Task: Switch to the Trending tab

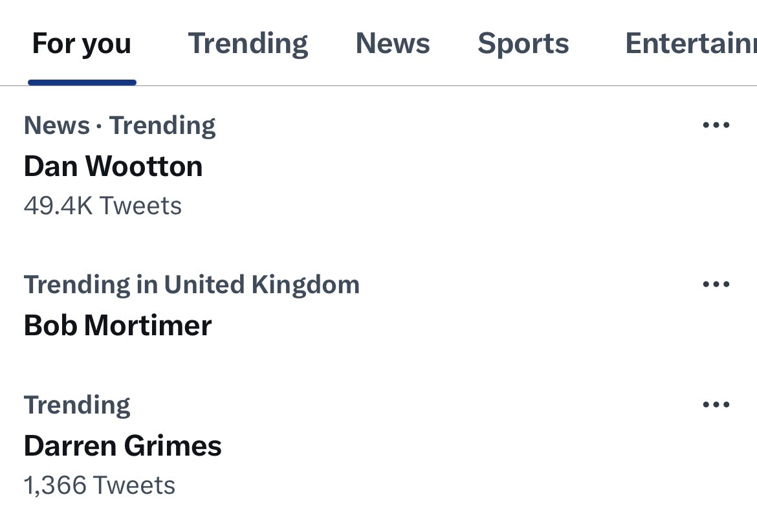Action: (x=248, y=44)
